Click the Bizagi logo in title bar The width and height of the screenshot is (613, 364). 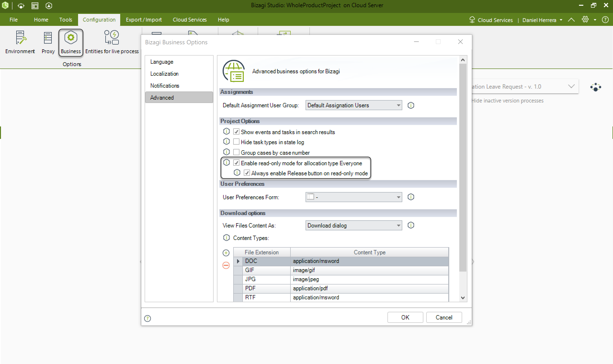pos(5,6)
